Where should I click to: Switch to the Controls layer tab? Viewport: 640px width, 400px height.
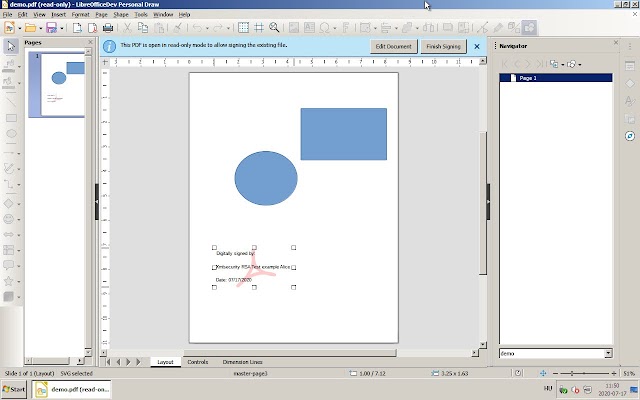coord(198,361)
